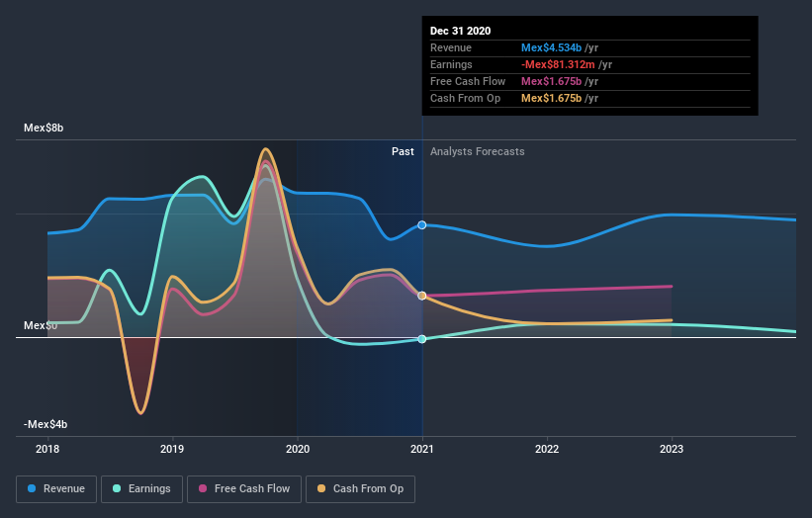Click the Earnings row label in tooltip
Screen dimensions: 812x518
click(x=451, y=64)
